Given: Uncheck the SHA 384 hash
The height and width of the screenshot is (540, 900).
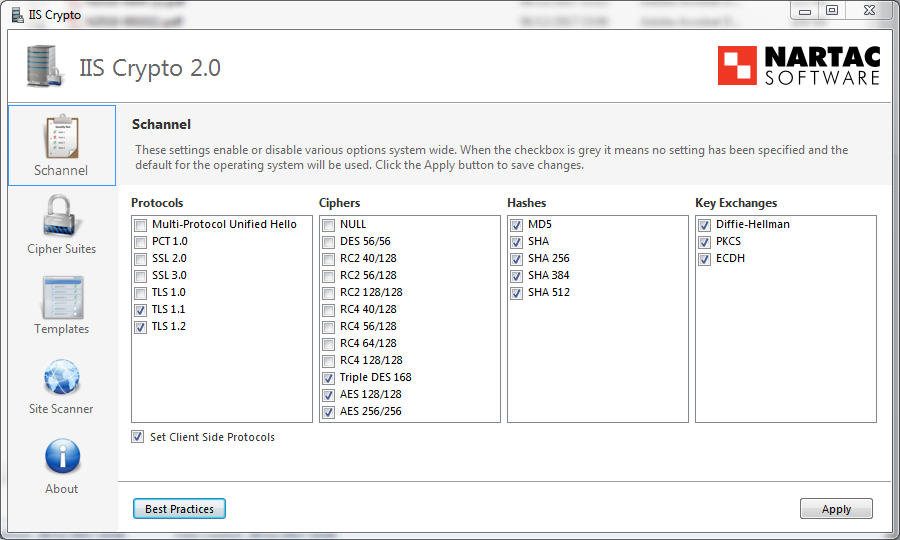Looking at the screenshot, I should 517,276.
